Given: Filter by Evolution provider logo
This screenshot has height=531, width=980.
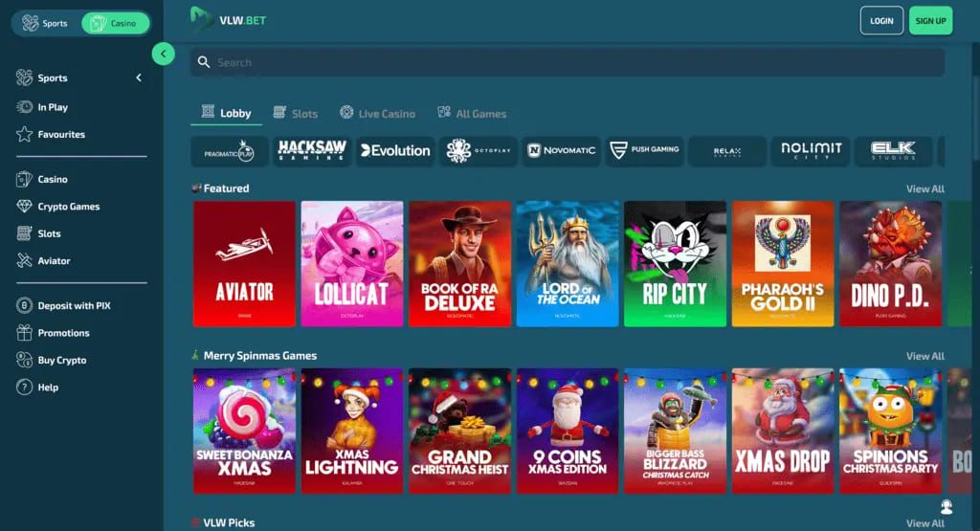Looking at the screenshot, I should (x=395, y=151).
